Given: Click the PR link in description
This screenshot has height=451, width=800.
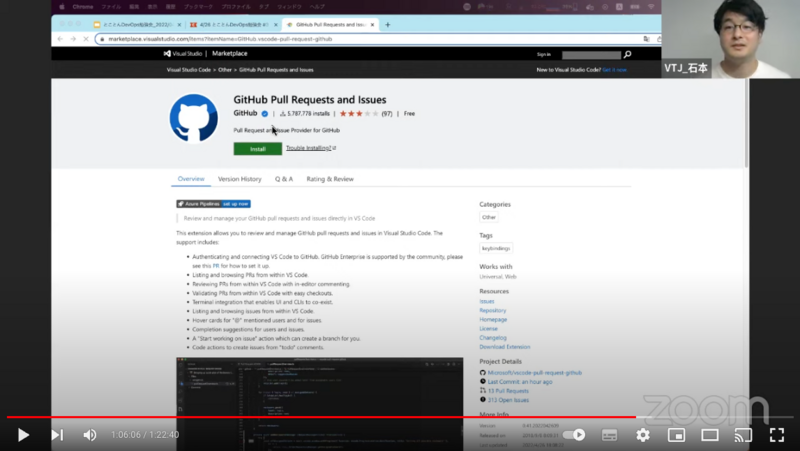Looking at the screenshot, I should pyautogui.click(x=216, y=266).
